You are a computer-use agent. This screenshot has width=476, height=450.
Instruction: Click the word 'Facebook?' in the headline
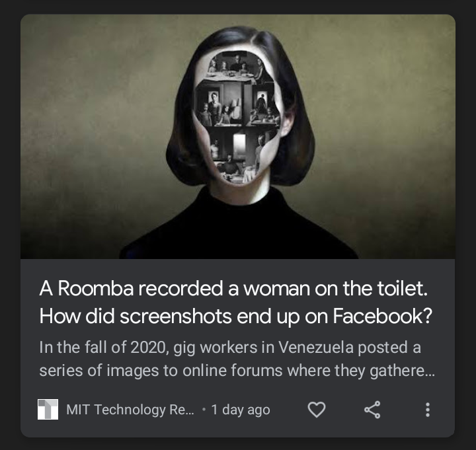(383, 316)
